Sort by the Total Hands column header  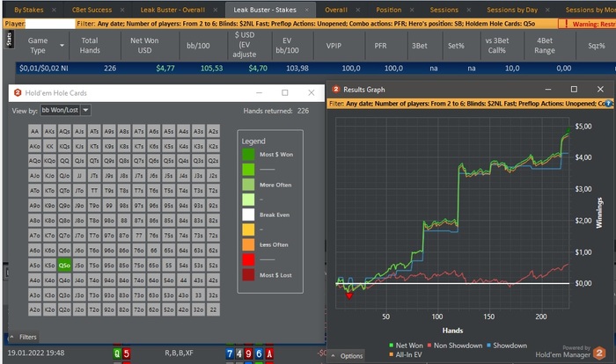[90, 46]
